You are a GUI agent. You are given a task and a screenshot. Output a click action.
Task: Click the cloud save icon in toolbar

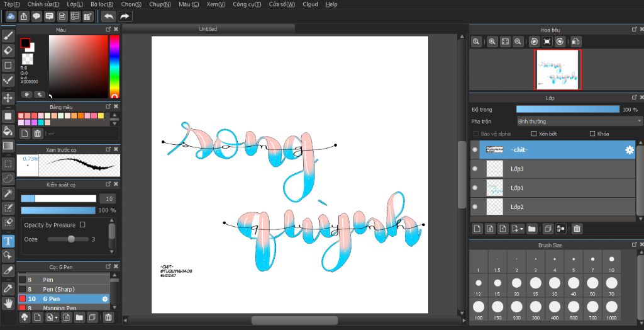coord(11,16)
